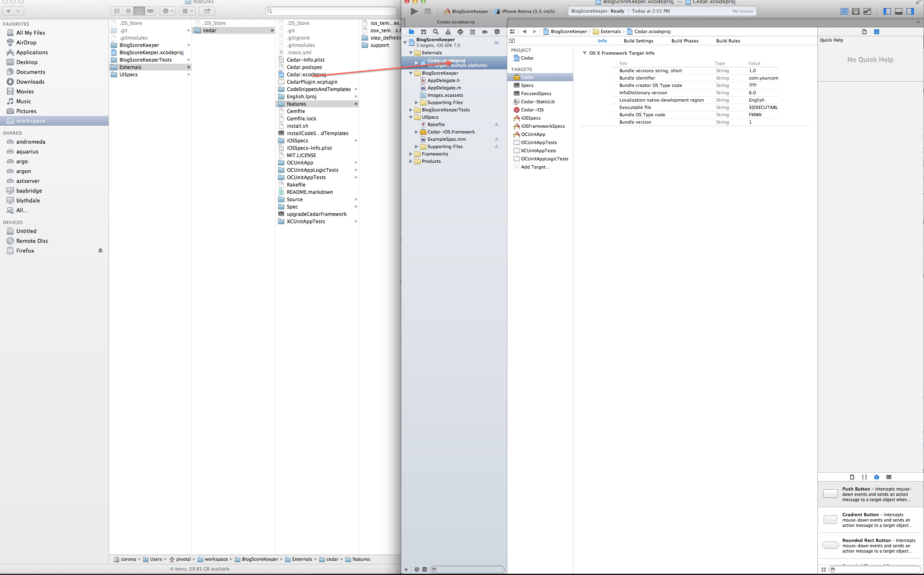
Task: Click the Finder search field
Action: pyautogui.click(x=331, y=11)
